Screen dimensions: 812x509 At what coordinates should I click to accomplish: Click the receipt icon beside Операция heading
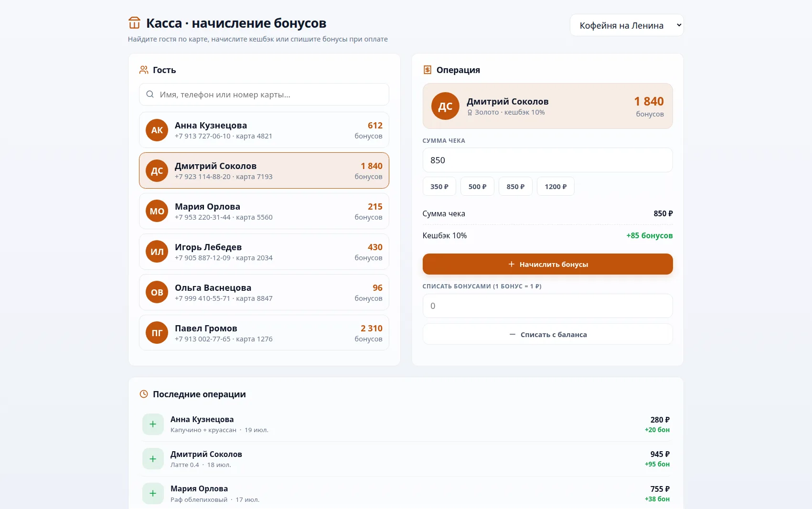[x=427, y=70]
